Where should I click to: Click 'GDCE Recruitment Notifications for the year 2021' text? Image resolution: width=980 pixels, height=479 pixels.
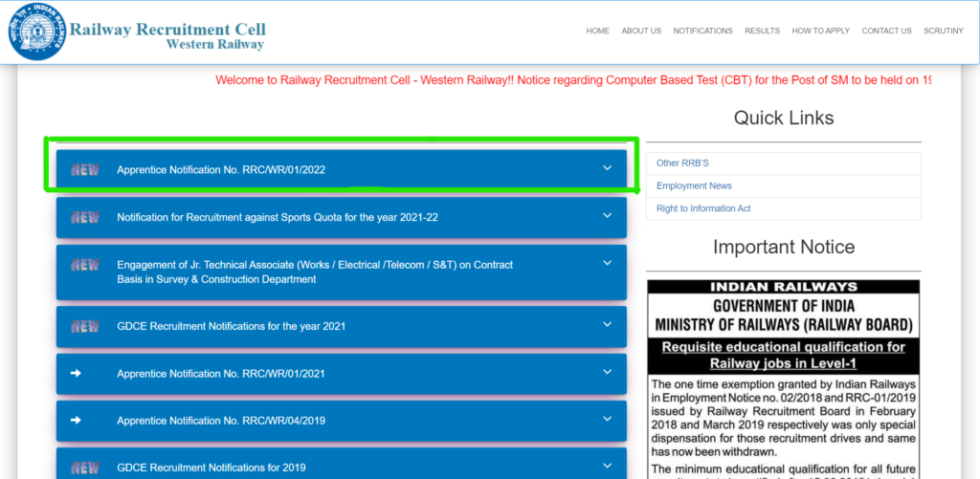point(232,326)
